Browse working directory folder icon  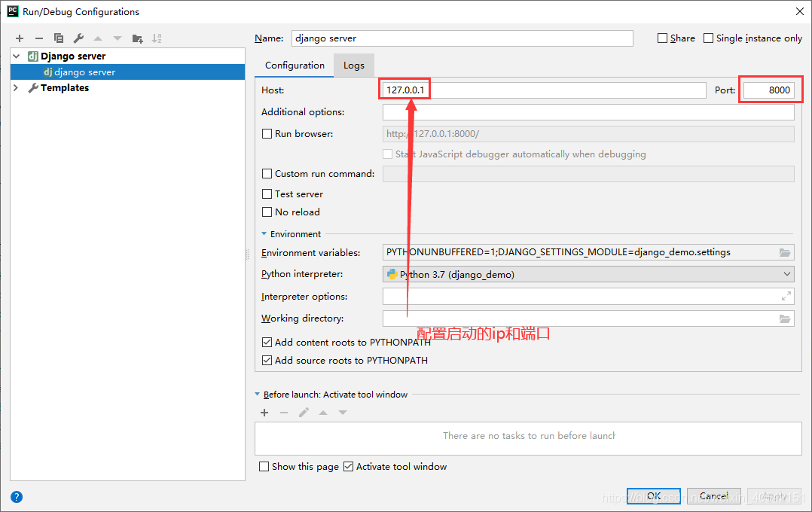(x=785, y=319)
